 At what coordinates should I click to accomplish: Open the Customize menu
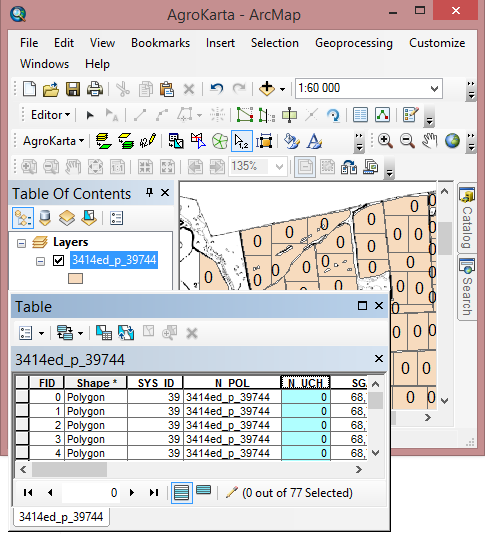coord(437,43)
